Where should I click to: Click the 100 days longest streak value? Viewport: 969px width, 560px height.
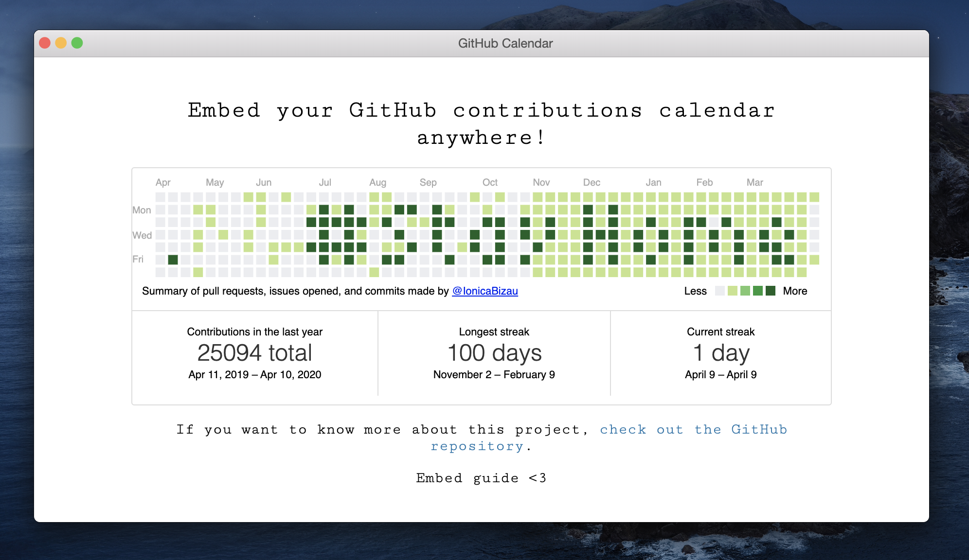pyautogui.click(x=494, y=353)
